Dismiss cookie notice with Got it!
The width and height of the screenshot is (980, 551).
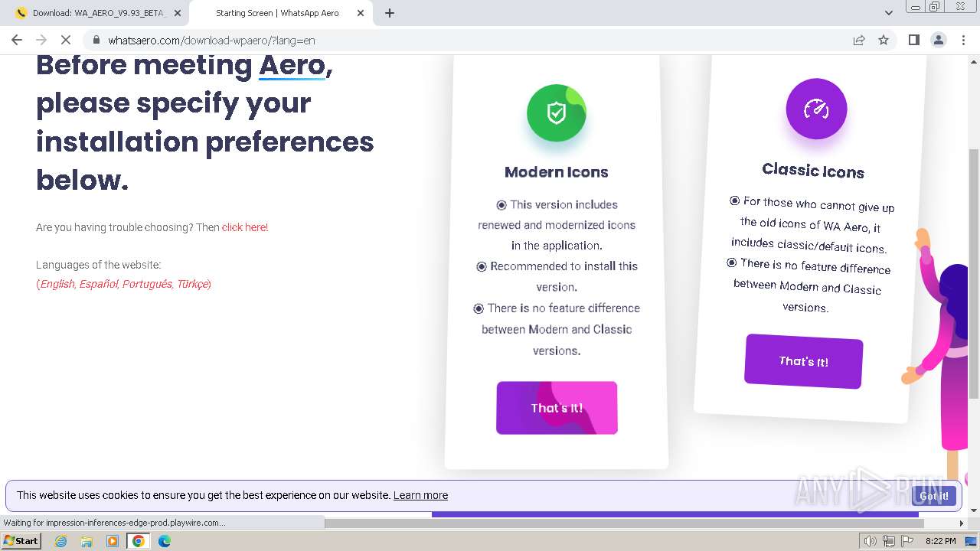click(934, 496)
